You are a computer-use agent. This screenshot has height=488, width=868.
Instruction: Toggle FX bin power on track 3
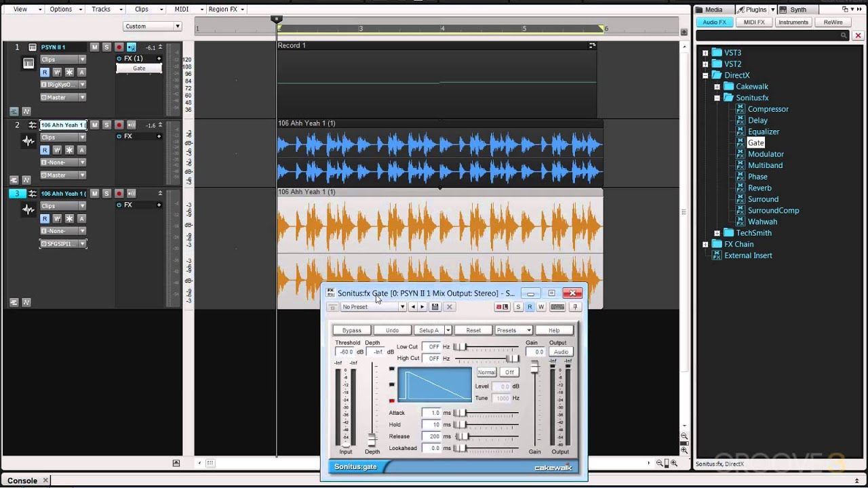click(119, 205)
